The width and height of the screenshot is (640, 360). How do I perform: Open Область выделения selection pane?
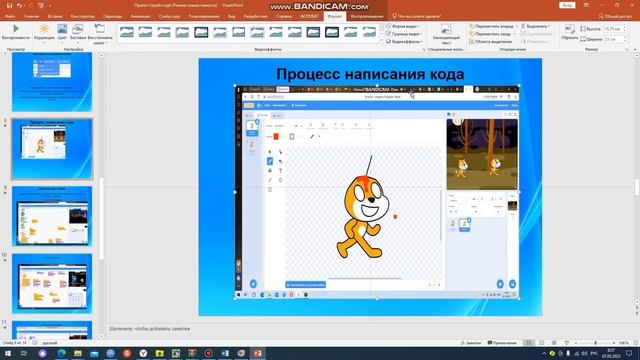point(490,42)
